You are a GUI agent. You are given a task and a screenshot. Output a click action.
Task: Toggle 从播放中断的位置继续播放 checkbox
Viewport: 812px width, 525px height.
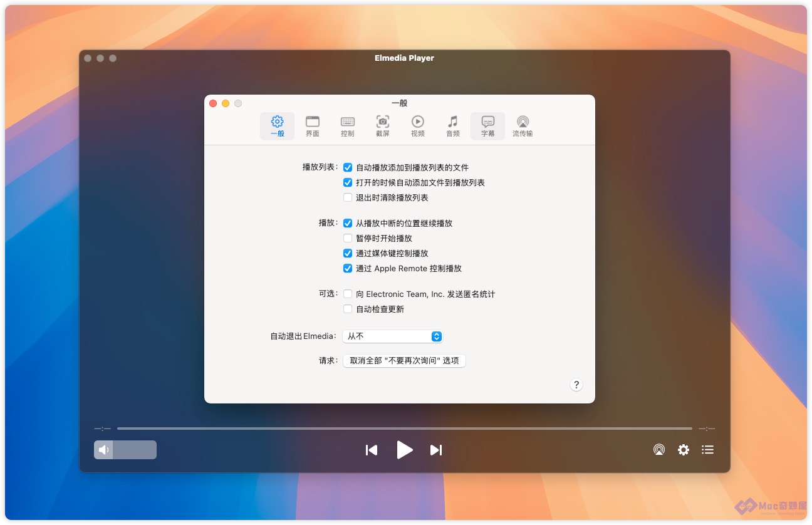point(348,223)
